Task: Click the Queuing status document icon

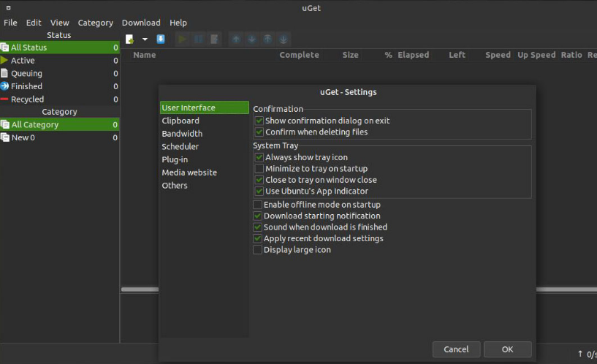Action: click(x=4, y=73)
